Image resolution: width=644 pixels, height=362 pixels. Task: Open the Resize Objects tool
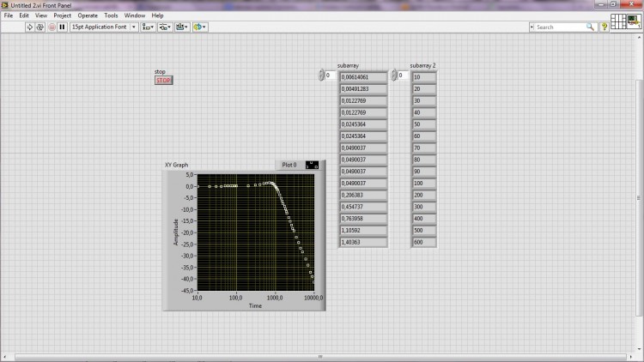point(181,27)
